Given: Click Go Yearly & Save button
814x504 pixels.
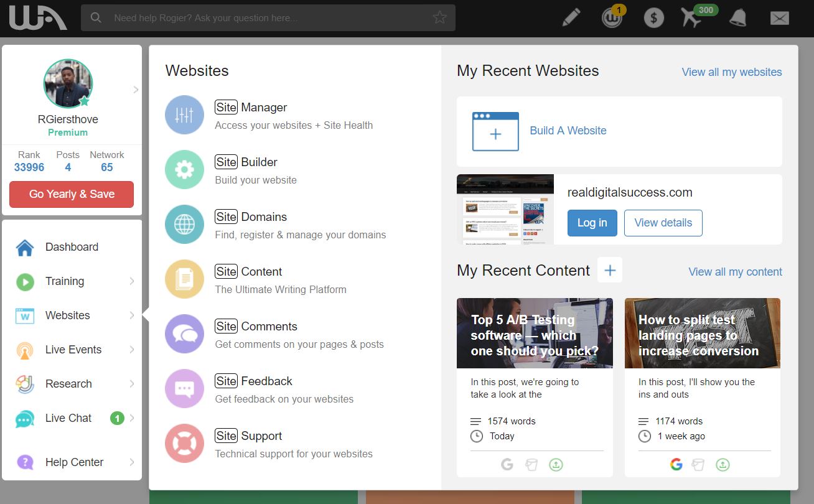Looking at the screenshot, I should (x=72, y=194).
